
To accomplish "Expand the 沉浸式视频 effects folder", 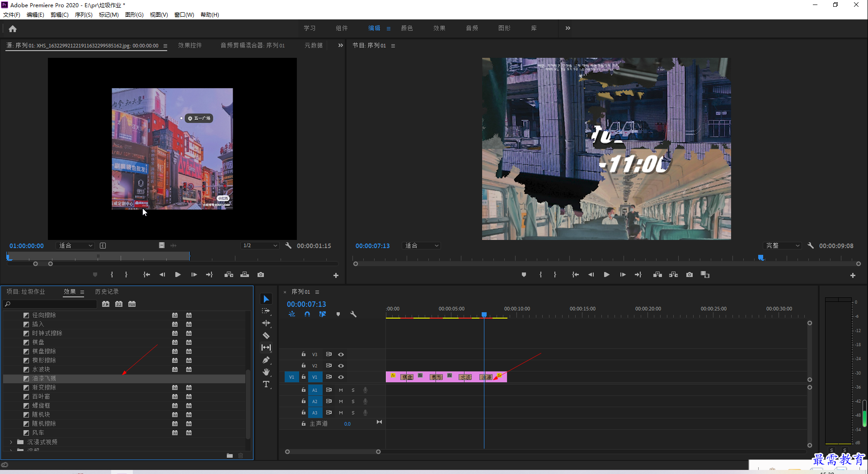I will click(x=11, y=442).
